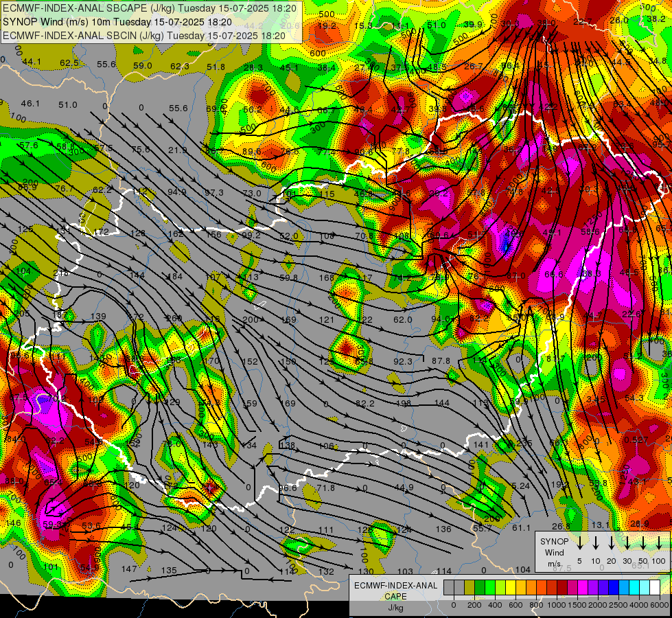This screenshot has height=618, width=672.
Task: Click the 30 m/s wind arrow in legend
Action: pyautogui.click(x=627, y=542)
